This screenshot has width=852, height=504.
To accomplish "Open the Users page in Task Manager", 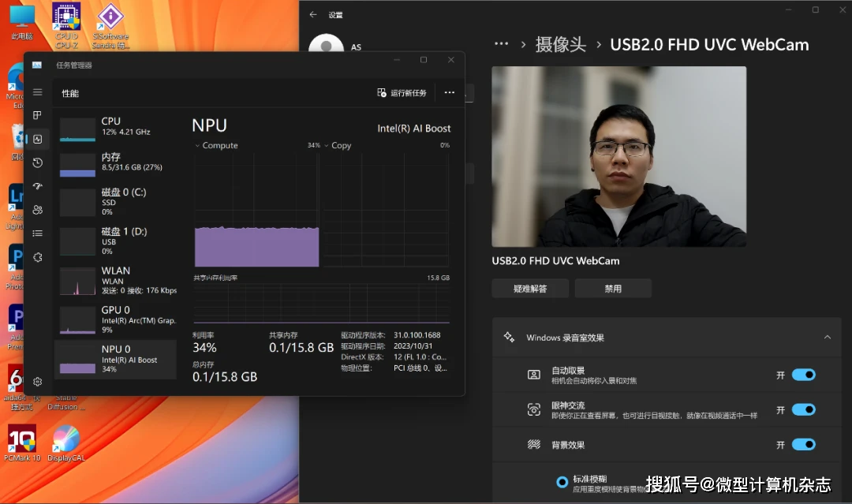I will click(x=36, y=210).
